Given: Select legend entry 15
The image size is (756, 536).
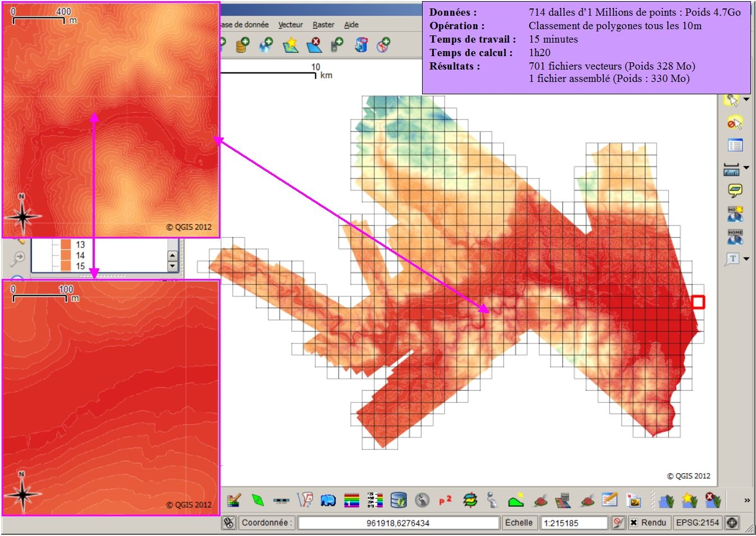Looking at the screenshot, I should tap(80, 266).
